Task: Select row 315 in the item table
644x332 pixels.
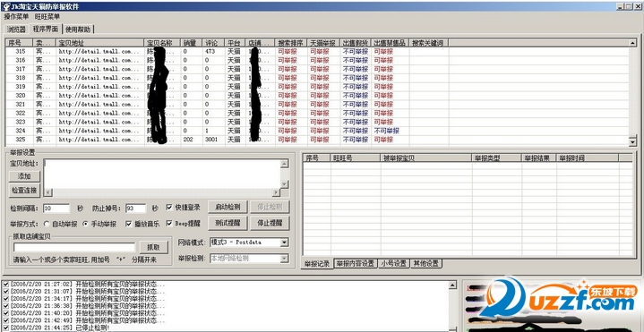Action: (317, 52)
